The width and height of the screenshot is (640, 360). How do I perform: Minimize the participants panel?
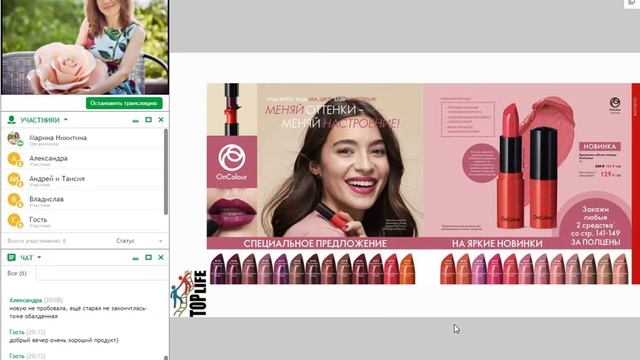click(x=136, y=120)
